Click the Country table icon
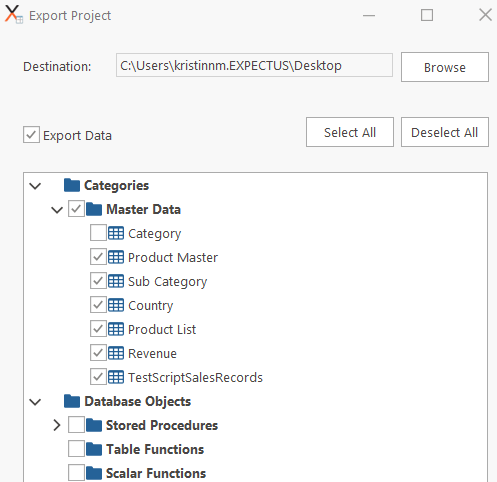Viewport: 497px width, 482px height. pyautogui.click(x=116, y=305)
